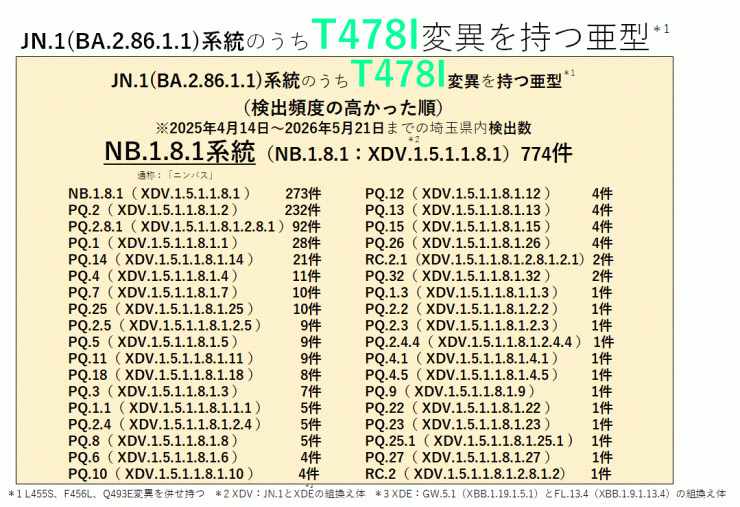The height and width of the screenshot is (507, 740).
Task: Click the row 'PQ.10 (XDV.1.5.1.1.8.1.10)'
Action: coord(193,473)
